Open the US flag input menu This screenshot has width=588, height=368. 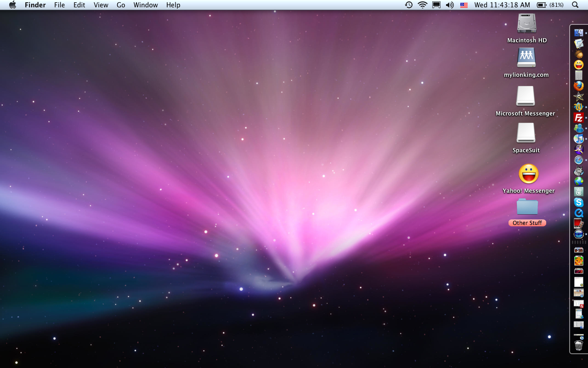(464, 5)
